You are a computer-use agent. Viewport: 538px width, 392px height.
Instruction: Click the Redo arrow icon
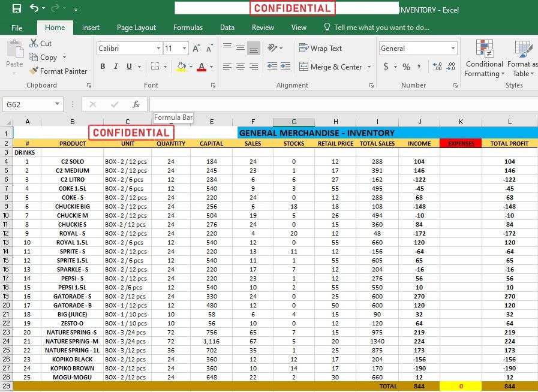click(x=55, y=8)
